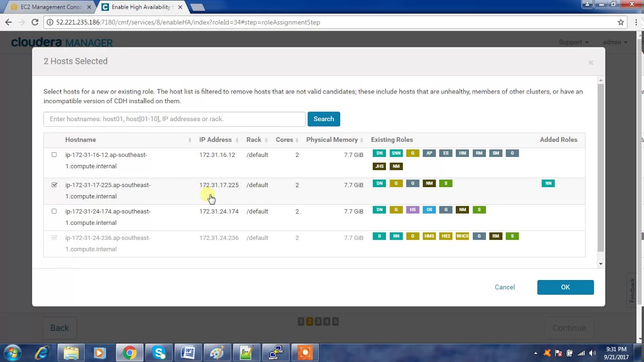Click the HS role badge on host 172.31.24.174
This screenshot has height=362, width=644.
pos(413,210)
